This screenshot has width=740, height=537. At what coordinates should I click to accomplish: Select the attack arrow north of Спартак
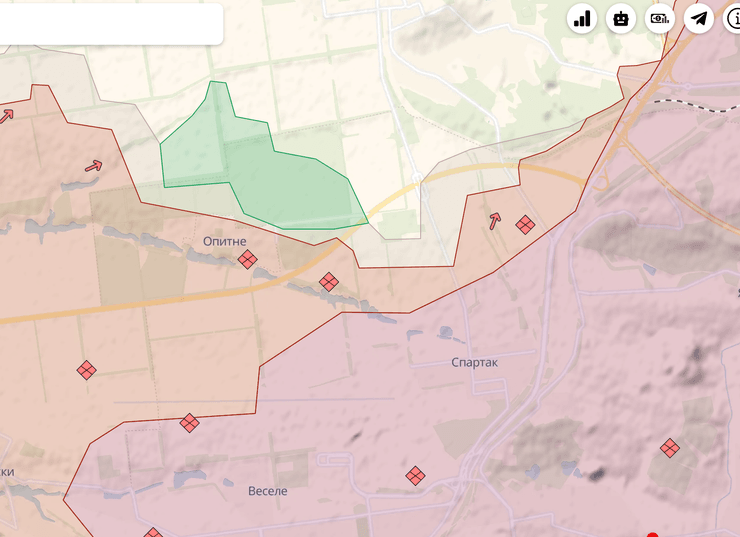(x=494, y=220)
